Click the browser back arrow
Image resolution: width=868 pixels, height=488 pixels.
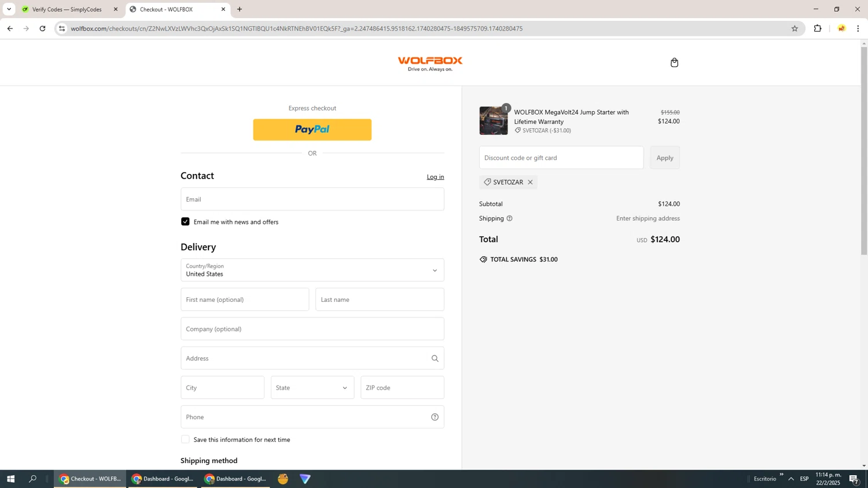click(10, 28)
